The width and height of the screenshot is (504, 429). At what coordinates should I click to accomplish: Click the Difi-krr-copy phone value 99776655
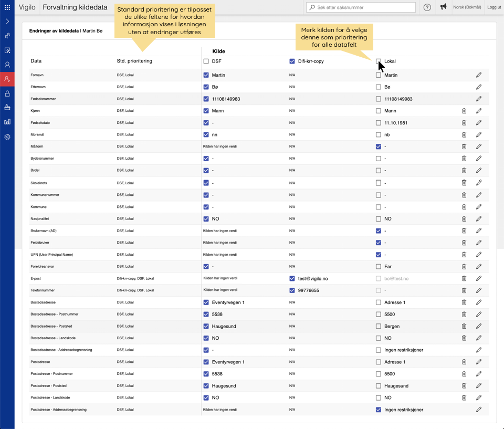309,290
